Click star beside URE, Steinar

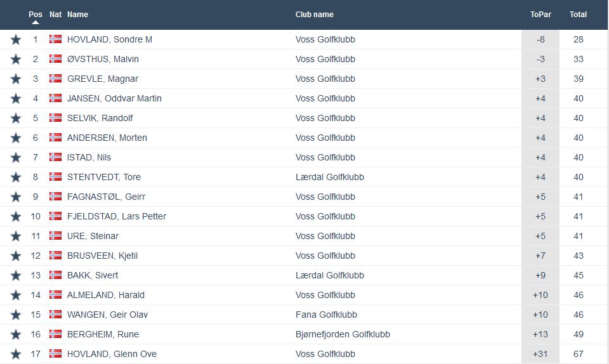pyautogui.click(x=16, y=237)
